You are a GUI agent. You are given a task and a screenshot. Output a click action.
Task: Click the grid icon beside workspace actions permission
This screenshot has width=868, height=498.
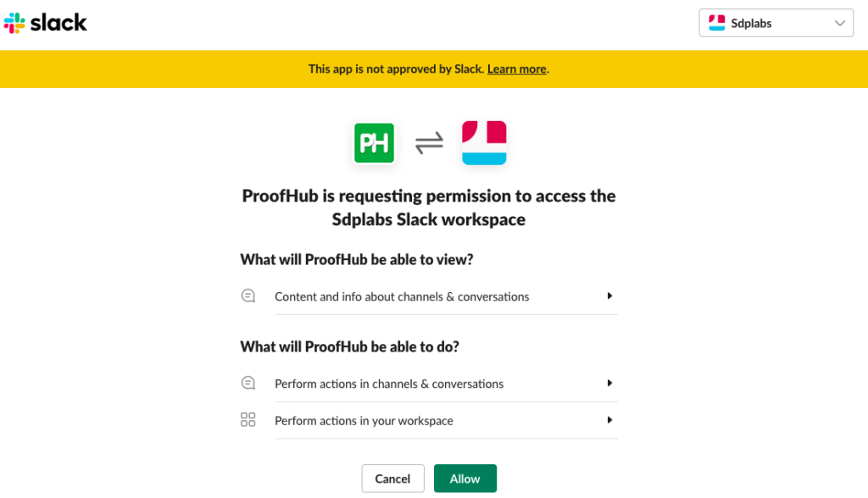(x=248, y=418)
